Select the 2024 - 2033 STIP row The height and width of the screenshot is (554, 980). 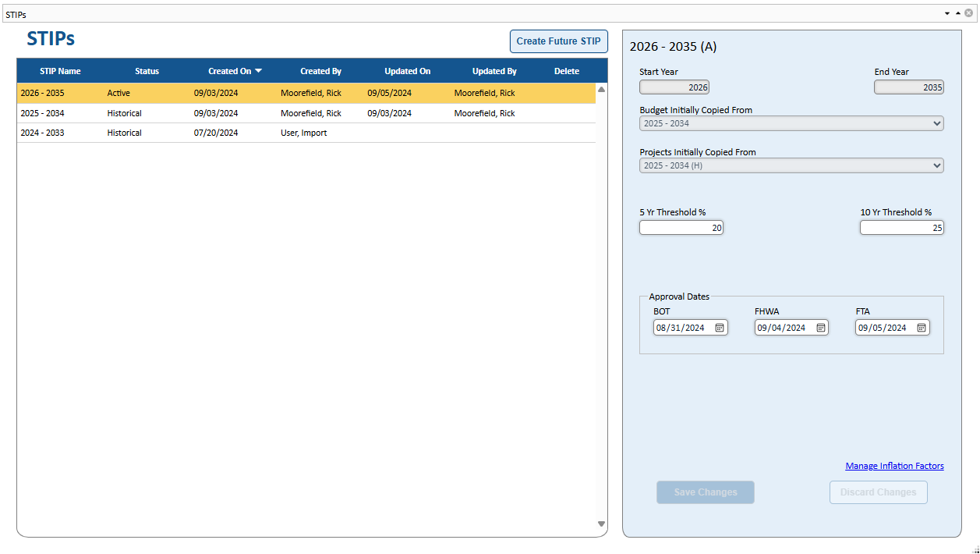(x=306, y=133)
